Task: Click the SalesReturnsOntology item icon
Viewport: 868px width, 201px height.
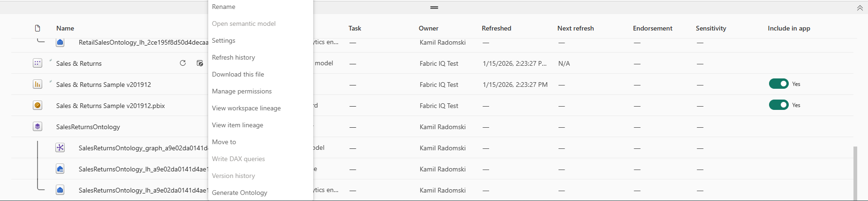Action: point(38,126)
